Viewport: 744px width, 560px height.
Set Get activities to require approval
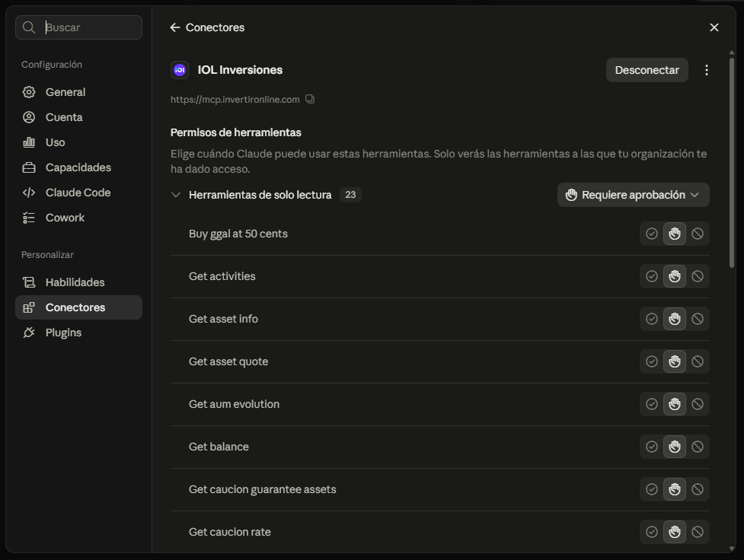[675, 276]
